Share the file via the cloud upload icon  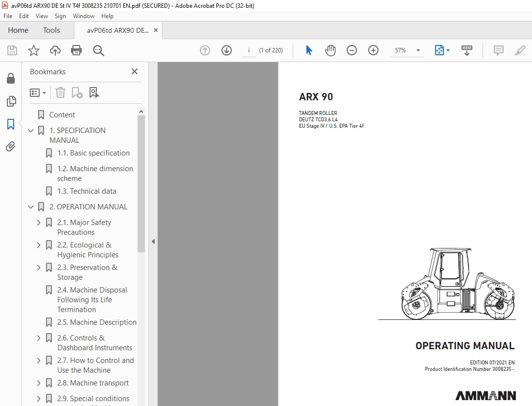55,50
